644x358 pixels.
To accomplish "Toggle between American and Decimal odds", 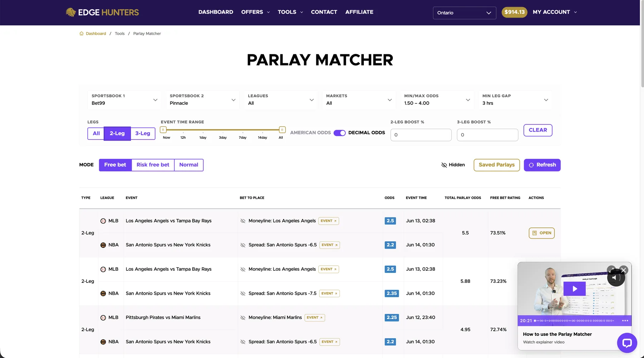I will (340, 133).
